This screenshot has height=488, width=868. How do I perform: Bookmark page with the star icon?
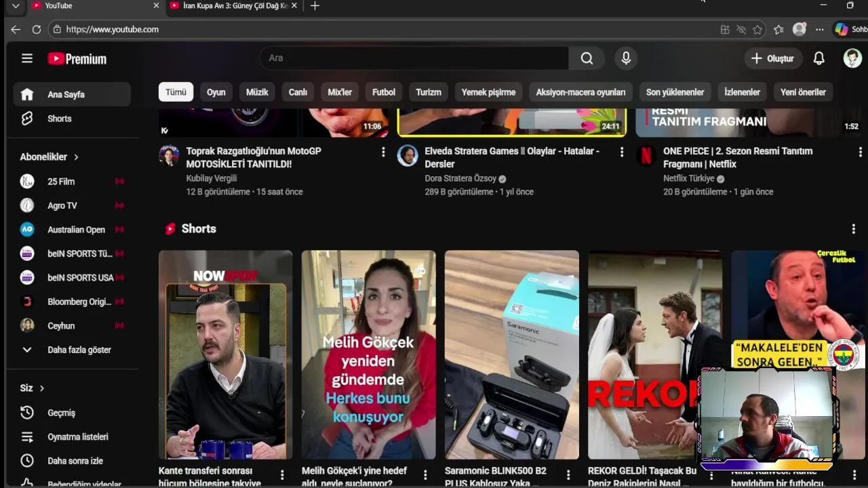tap(757, 29)
